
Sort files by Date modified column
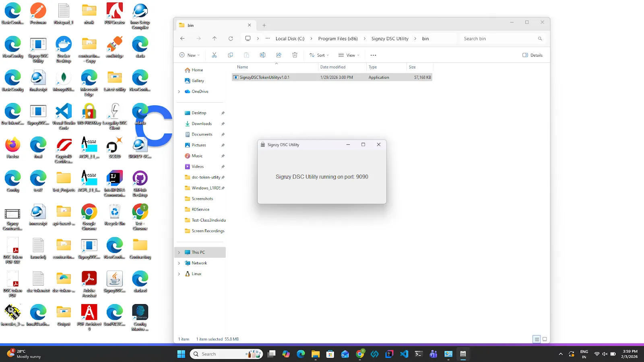point(333,67)
